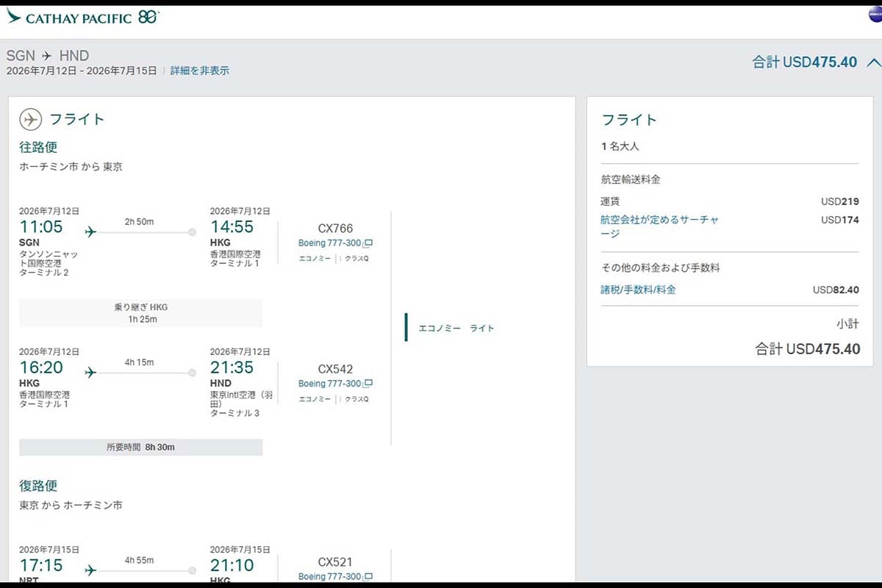The image size is (882, 588).
Task: Click the SGN ✈ HND route title
Action: (x=48, y=56)
